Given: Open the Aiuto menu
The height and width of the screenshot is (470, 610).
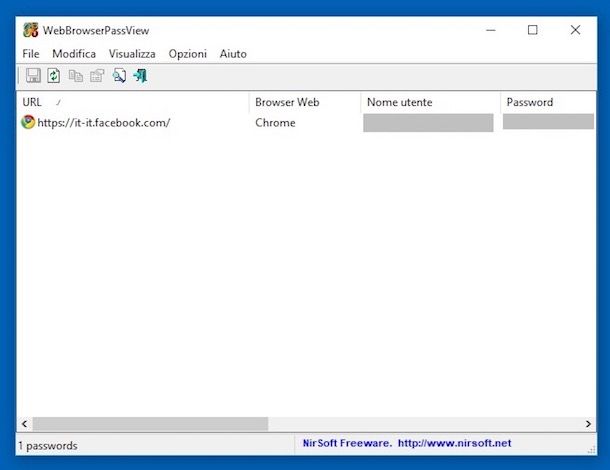Looking at the screenshot, I should coord(233,54).
